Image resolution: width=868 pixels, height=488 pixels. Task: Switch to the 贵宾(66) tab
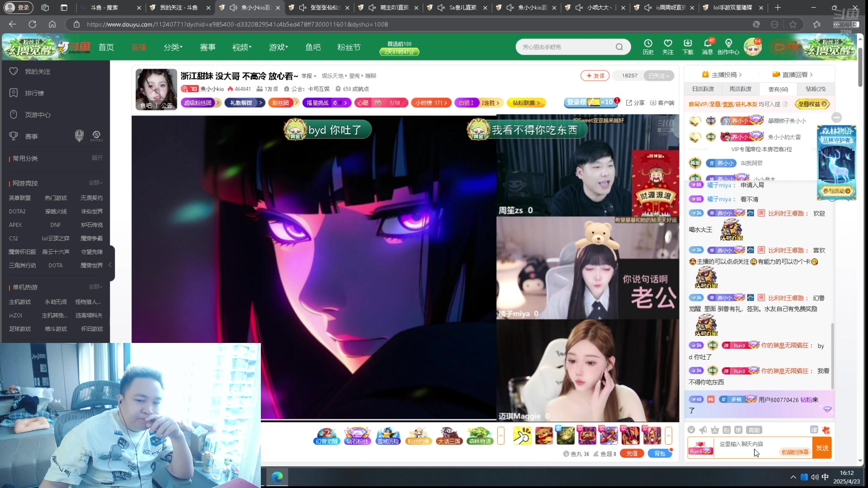pos(778,89)
